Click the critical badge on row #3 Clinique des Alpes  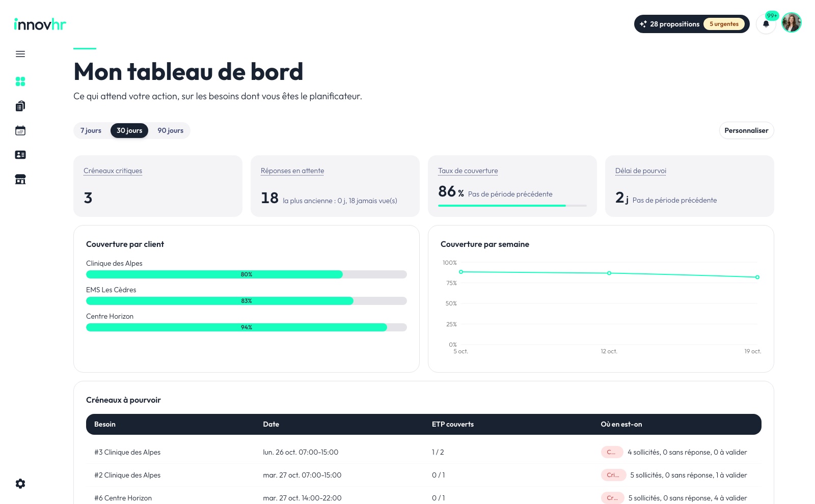(612, 452)
